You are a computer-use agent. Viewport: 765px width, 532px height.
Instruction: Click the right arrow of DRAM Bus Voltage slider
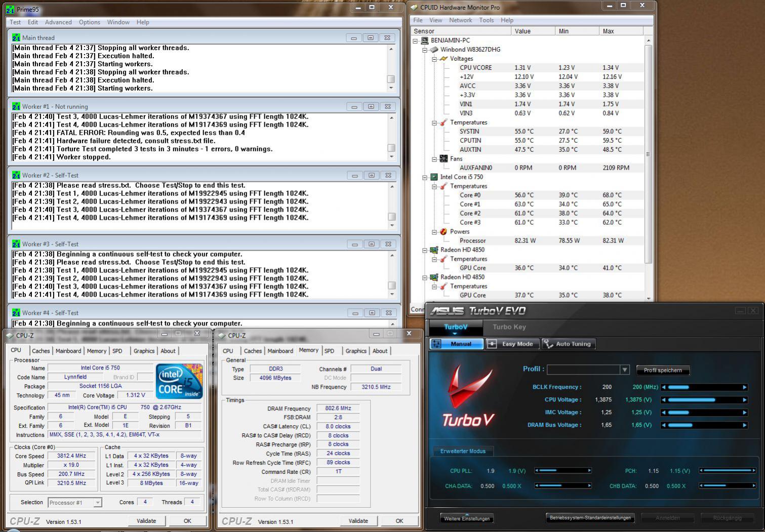745,425
